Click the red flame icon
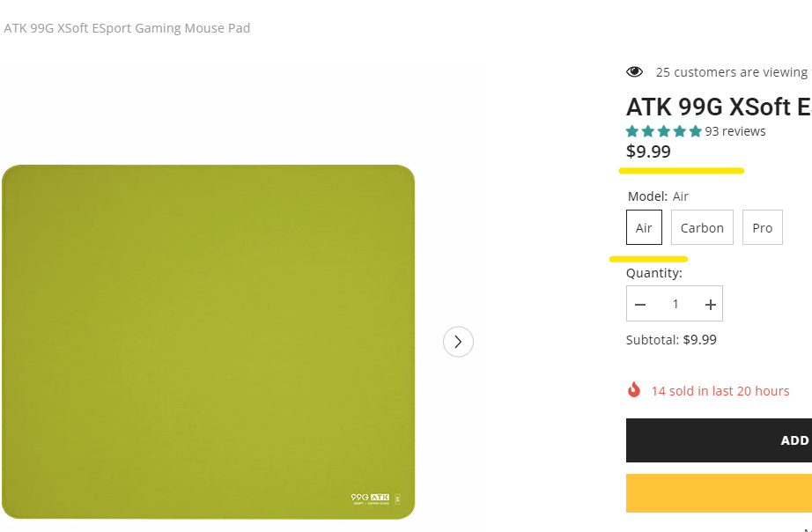Viewport: 812px width, 532px height. [634, 390]
